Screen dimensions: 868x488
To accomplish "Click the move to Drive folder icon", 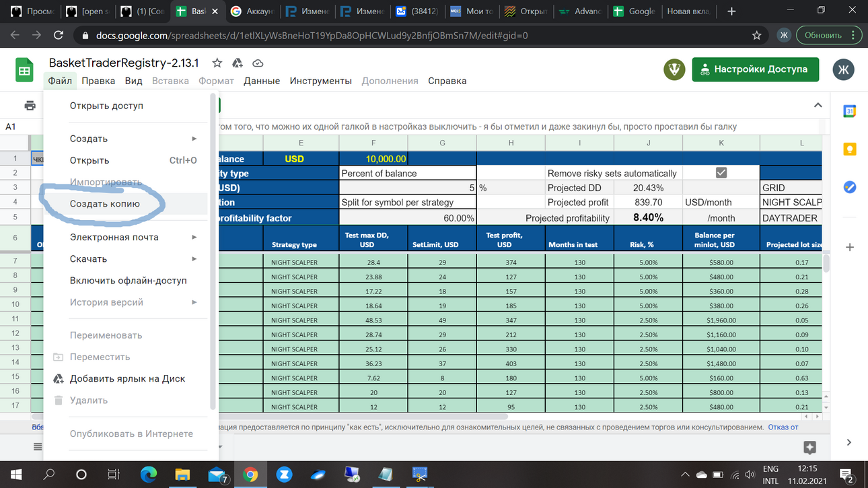I will tap(238, 63).
